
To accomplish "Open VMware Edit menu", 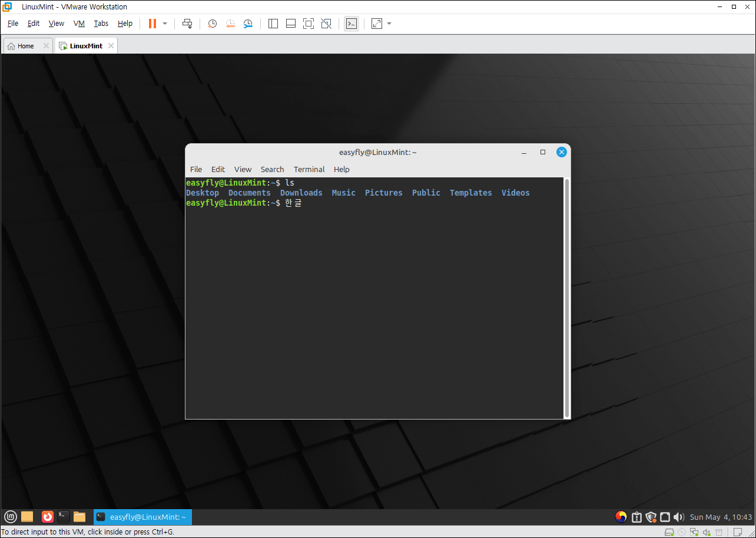I will [34, 24].
